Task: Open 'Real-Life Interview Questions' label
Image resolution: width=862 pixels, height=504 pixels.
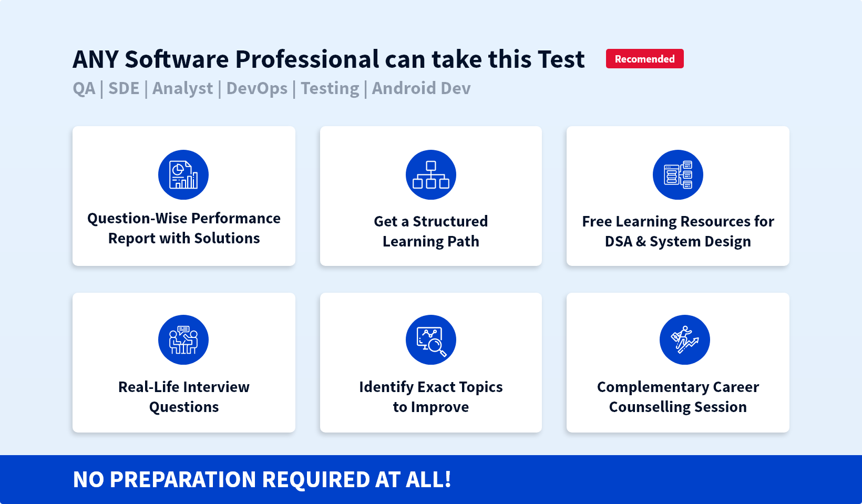Action: coord(184,397)
